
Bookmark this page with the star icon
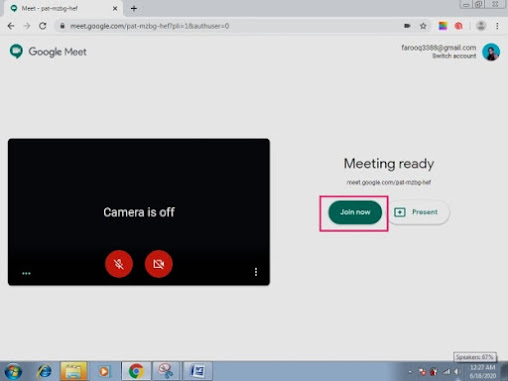pos(423,26)
